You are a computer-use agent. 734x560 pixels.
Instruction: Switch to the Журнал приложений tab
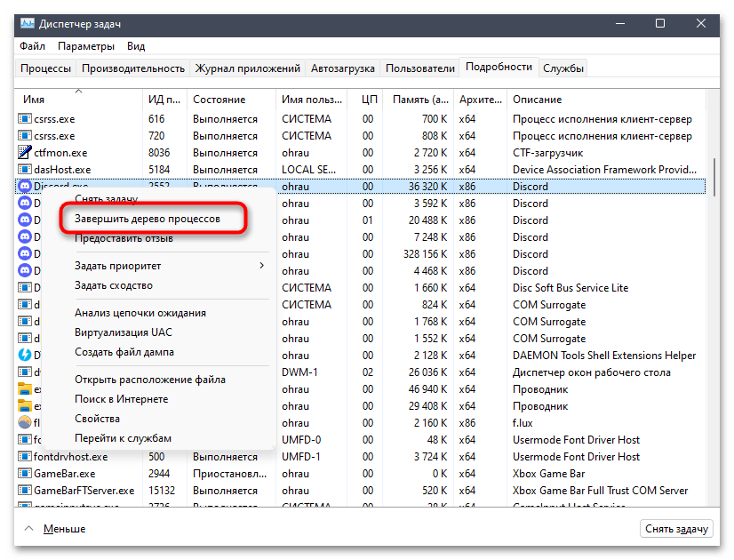[x=248, y=68]
